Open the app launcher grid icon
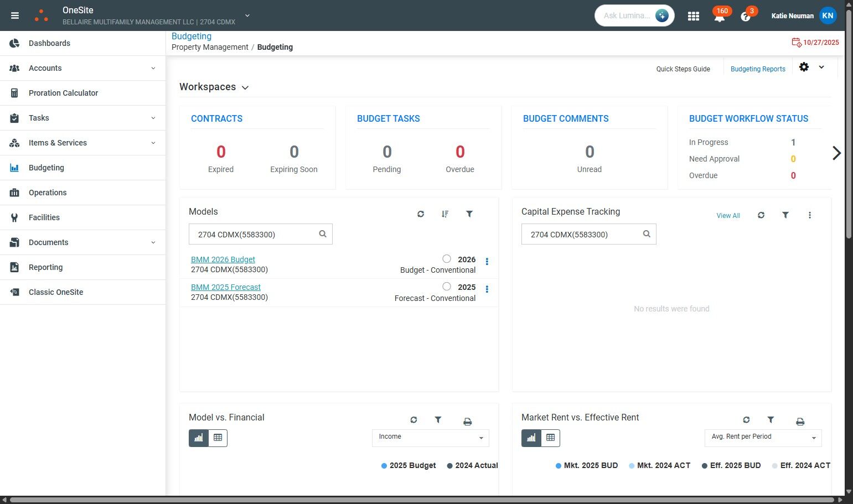 [x=693, y=16]
